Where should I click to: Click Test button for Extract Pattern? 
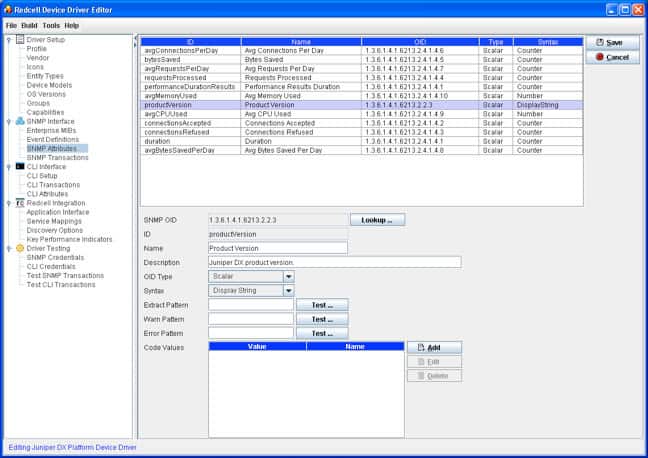click(x=322, y=305)
